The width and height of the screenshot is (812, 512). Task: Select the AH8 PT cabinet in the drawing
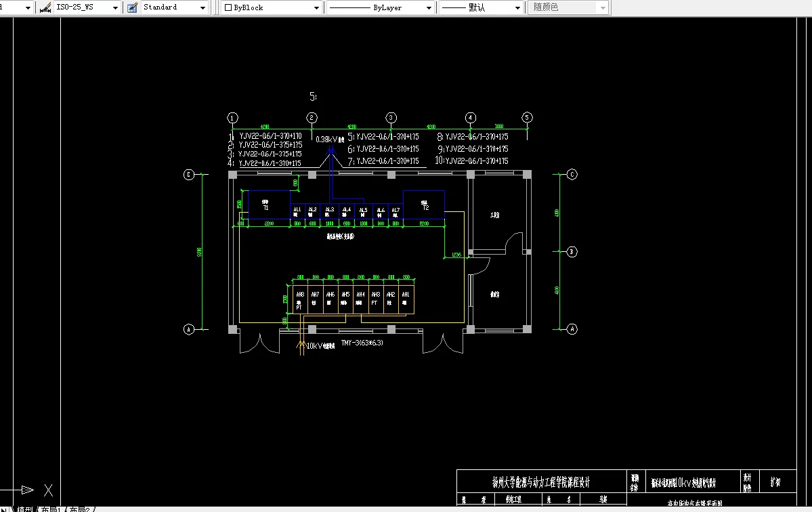[300, 300]
